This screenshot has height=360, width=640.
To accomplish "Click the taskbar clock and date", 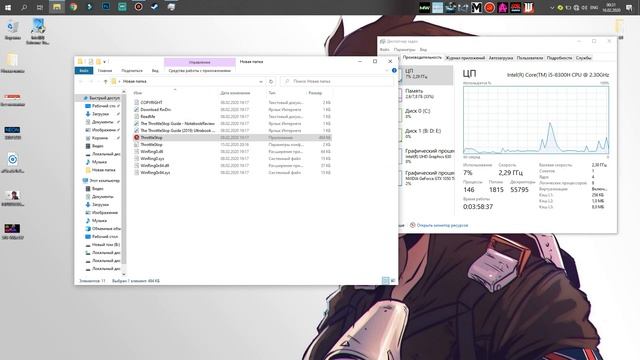I will (611, 7).
